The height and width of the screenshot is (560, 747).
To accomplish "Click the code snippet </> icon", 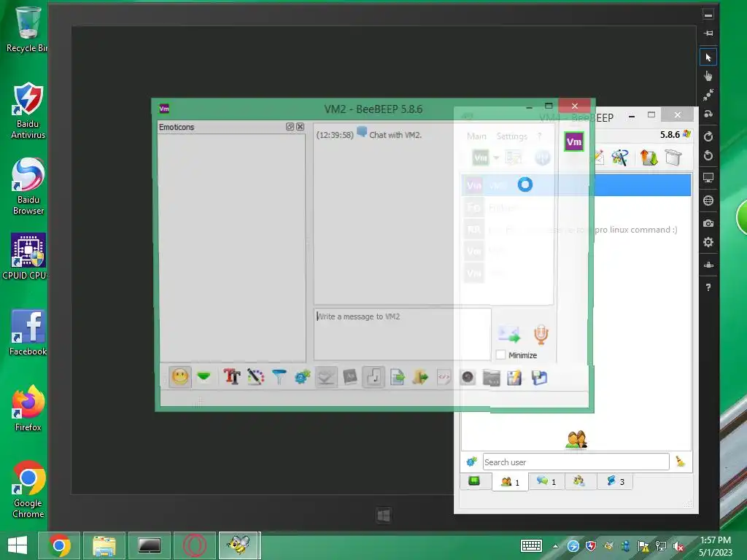I will [444, 377].
